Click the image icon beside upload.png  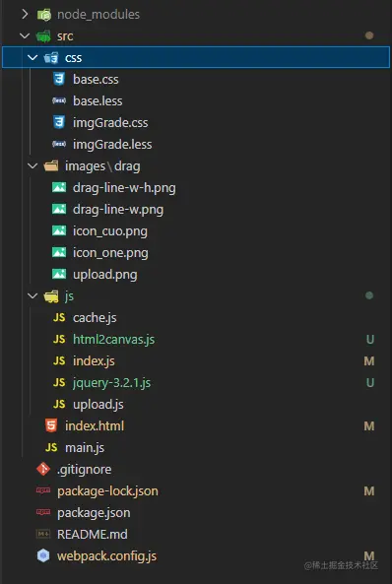[59, 274]
